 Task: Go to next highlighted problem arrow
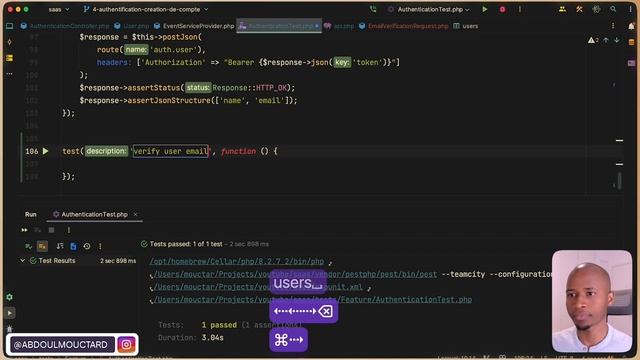tap(617, 40)
